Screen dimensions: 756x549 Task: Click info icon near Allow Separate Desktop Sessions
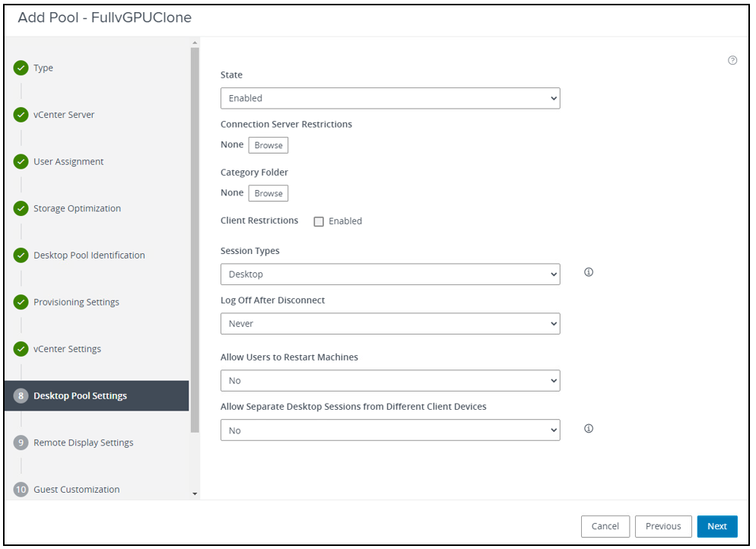tap(588, 428)
